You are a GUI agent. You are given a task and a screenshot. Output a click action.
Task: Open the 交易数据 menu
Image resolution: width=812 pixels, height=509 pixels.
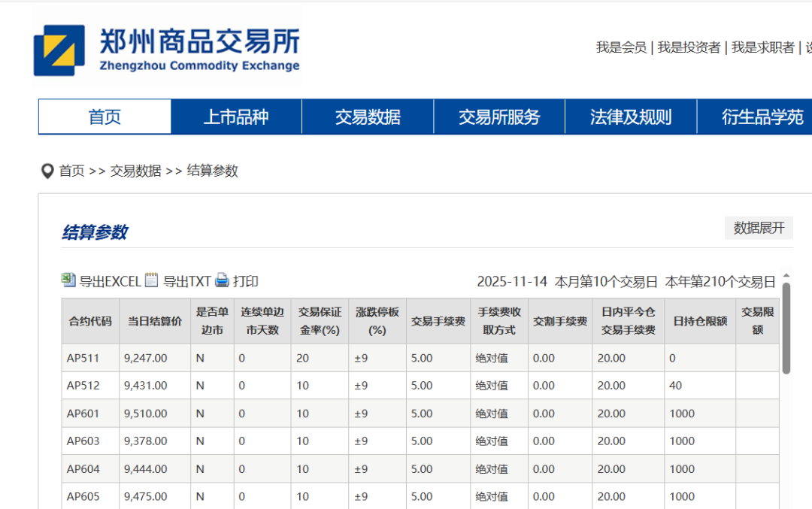click(368, 117)
